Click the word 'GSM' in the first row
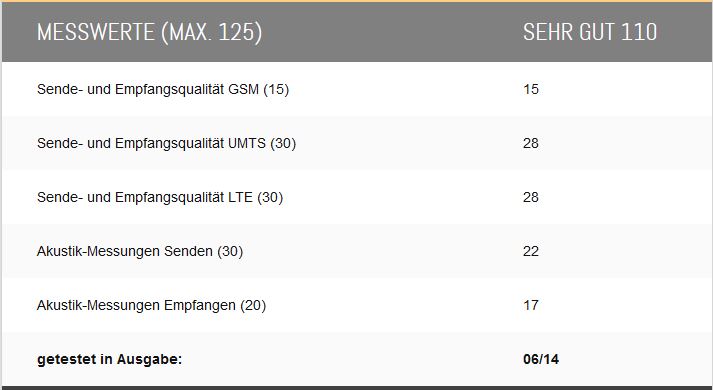 click(x=244, y=89)
